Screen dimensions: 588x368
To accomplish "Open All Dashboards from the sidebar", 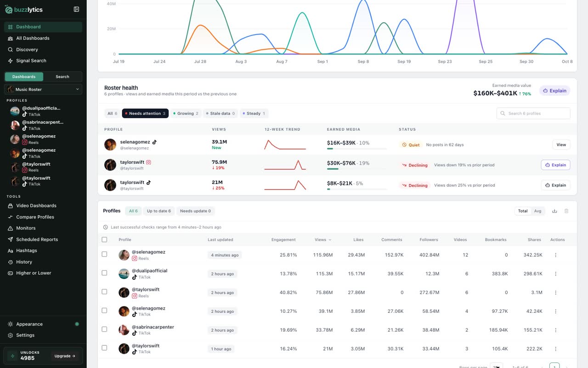I will 43,38.
